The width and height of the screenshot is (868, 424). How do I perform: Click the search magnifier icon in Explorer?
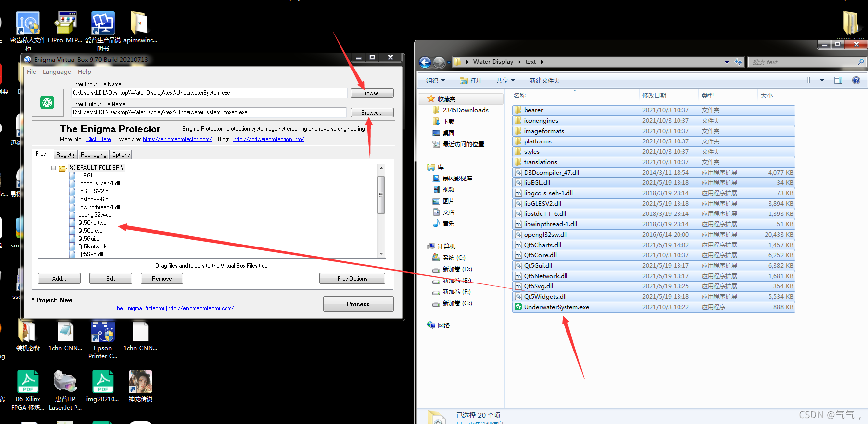pyautogui.click(x=861, y=62)
